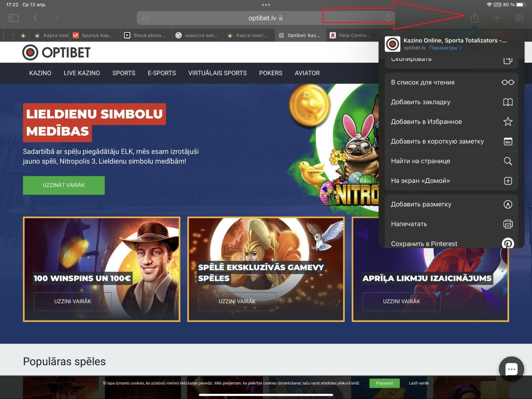Toggle the Safari sidebar icon
The width and height of the screenshot is (532, 399).
click(x=14, y=18)
